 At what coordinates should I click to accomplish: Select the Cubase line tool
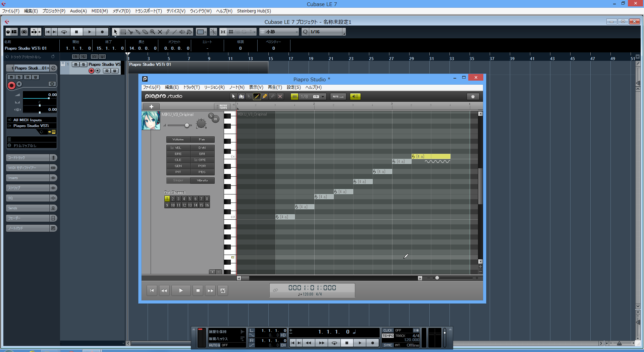(x=175, y=32)
